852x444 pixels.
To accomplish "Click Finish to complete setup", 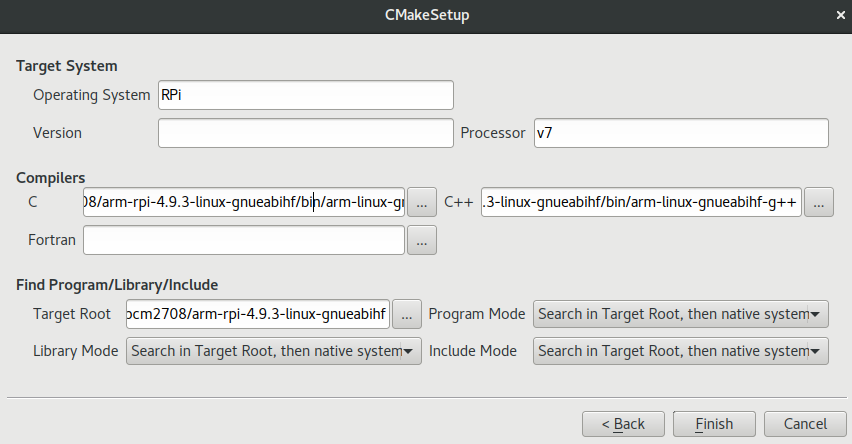I will [714, 424].
